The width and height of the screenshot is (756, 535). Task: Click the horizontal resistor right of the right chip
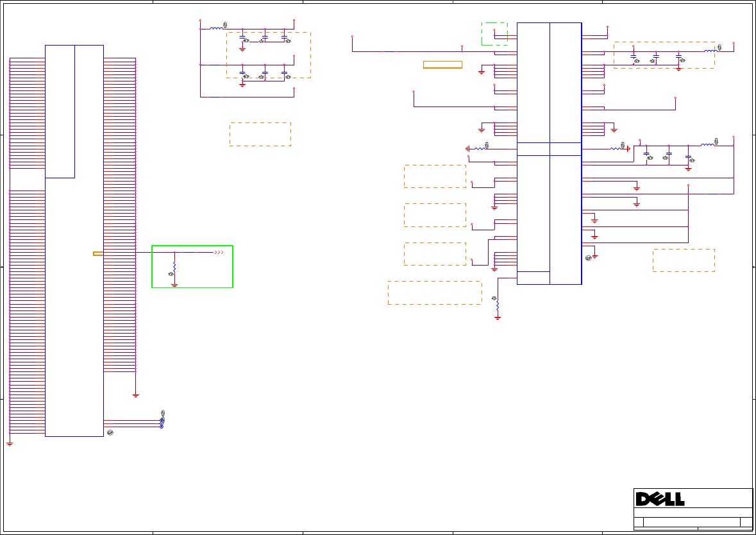click(x=616, y=149)
